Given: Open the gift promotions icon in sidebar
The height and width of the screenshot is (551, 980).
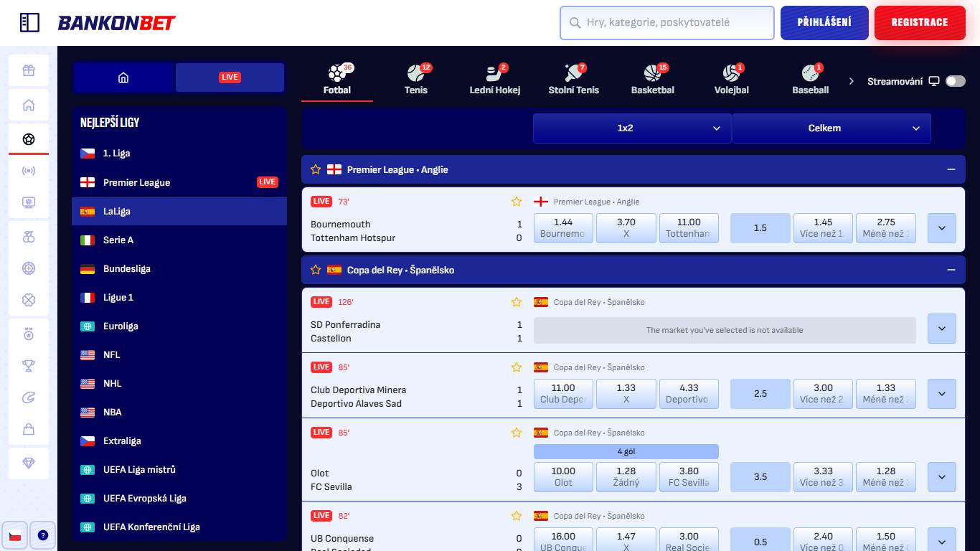Looking at the screenshot, I should (29, 70).
